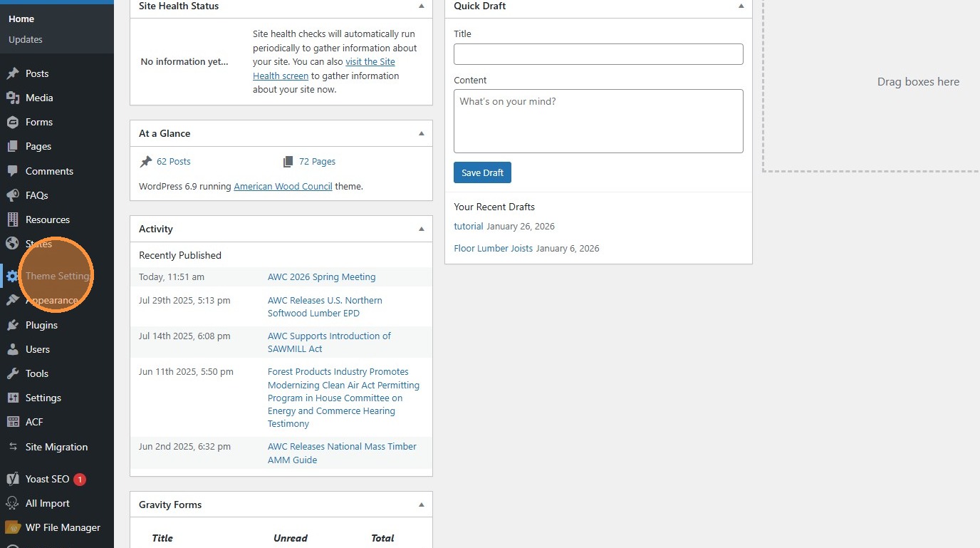Collapse the At a Glance panel
Viewport: 980px width, 548px height.
pyautogui.click(x=421, y=133)
